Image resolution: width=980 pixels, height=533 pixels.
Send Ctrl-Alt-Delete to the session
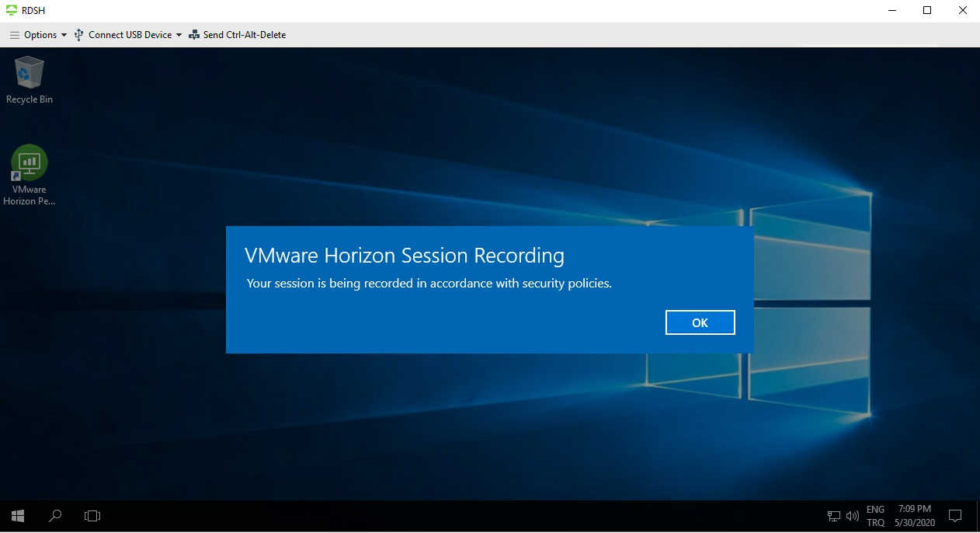coord(238,35)
